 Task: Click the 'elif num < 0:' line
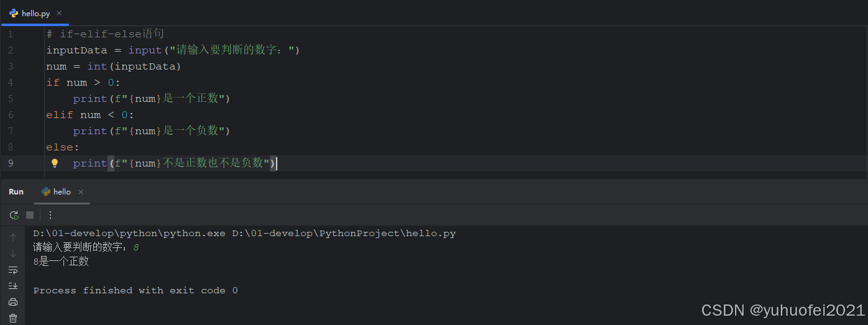pos(90,114)
